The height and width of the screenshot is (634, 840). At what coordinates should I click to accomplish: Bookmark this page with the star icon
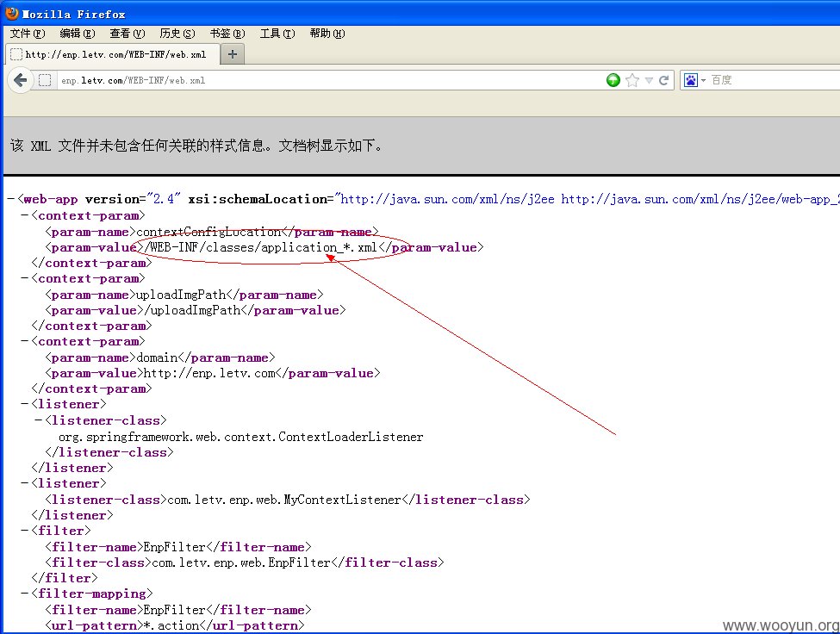(x=632, y=80)
